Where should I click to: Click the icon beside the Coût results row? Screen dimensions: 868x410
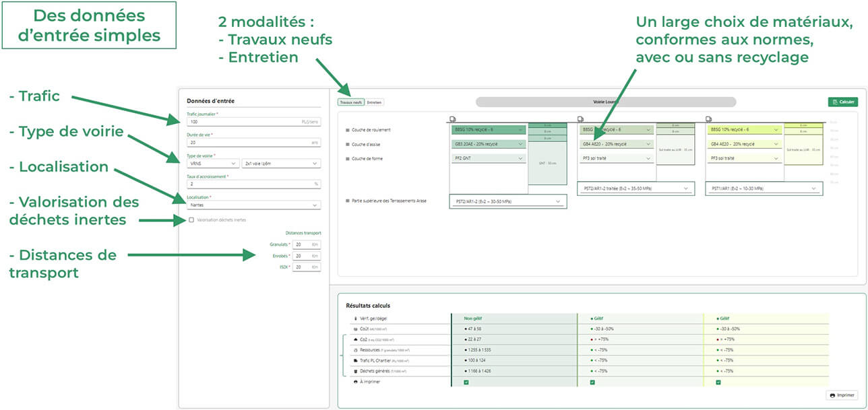(356, 329)
